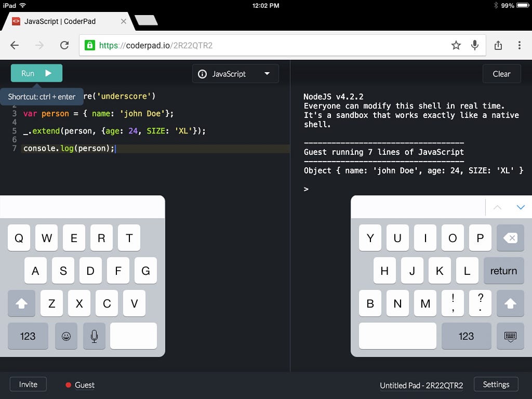Open the emoji picker on the keyboard
Image resolution: width=532 pixels, height=399 pixels.
[66, 336]
